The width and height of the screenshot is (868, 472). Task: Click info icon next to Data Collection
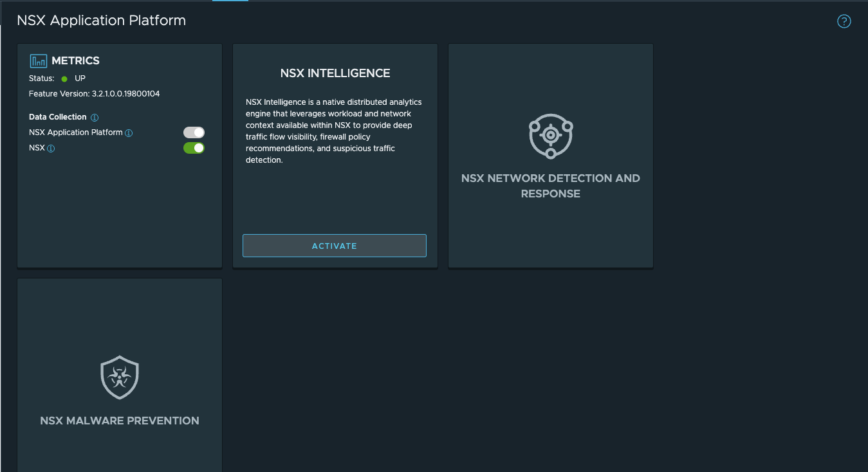(x=95, y=118)
